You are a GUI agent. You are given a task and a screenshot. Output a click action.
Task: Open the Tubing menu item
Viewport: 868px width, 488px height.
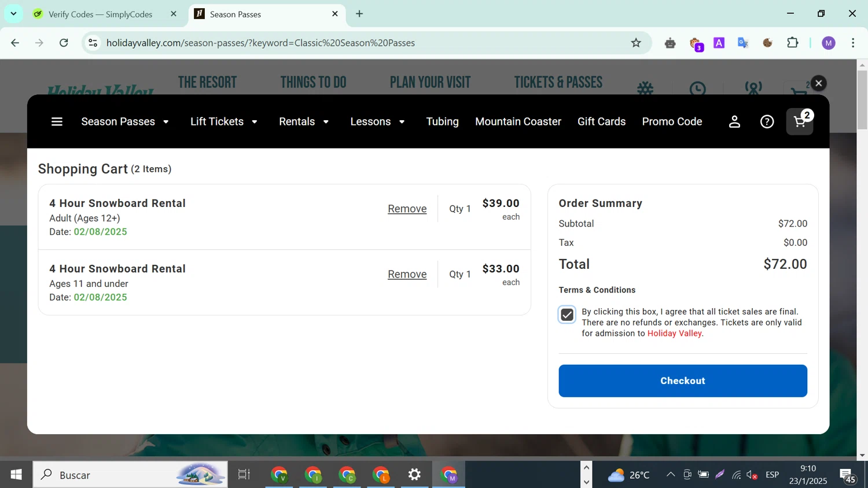click(442, 121)
